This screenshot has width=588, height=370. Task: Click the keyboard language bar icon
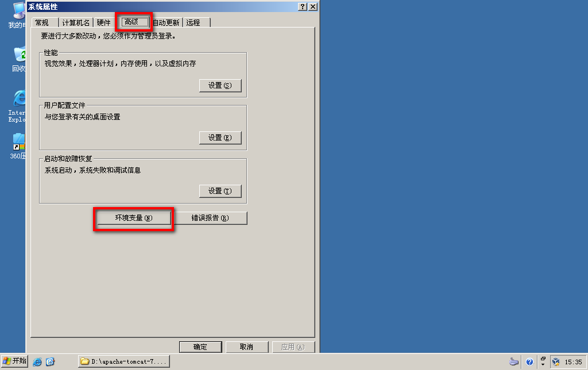coord(514,362)
